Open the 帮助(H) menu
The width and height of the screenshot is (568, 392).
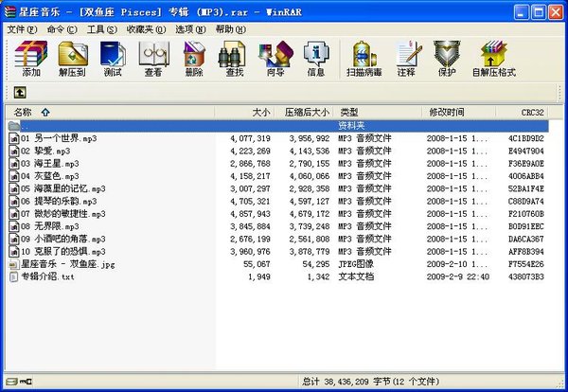[x=231, y=29]
